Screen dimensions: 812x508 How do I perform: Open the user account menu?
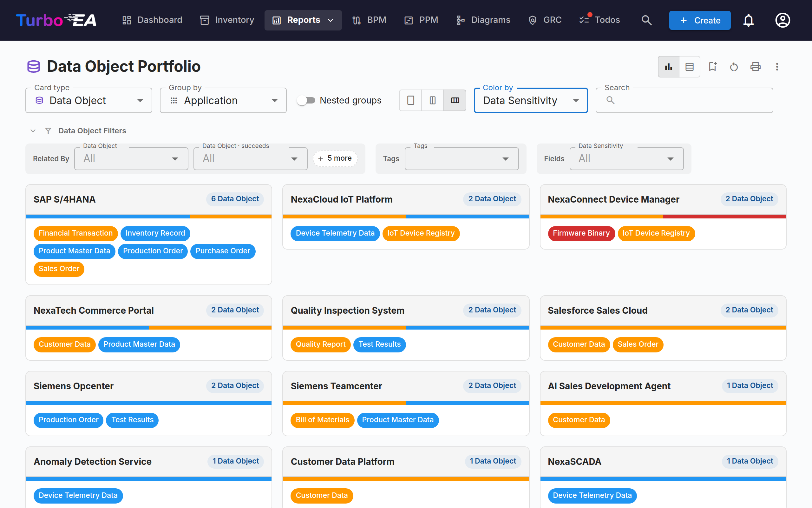(x=783, y=20)
